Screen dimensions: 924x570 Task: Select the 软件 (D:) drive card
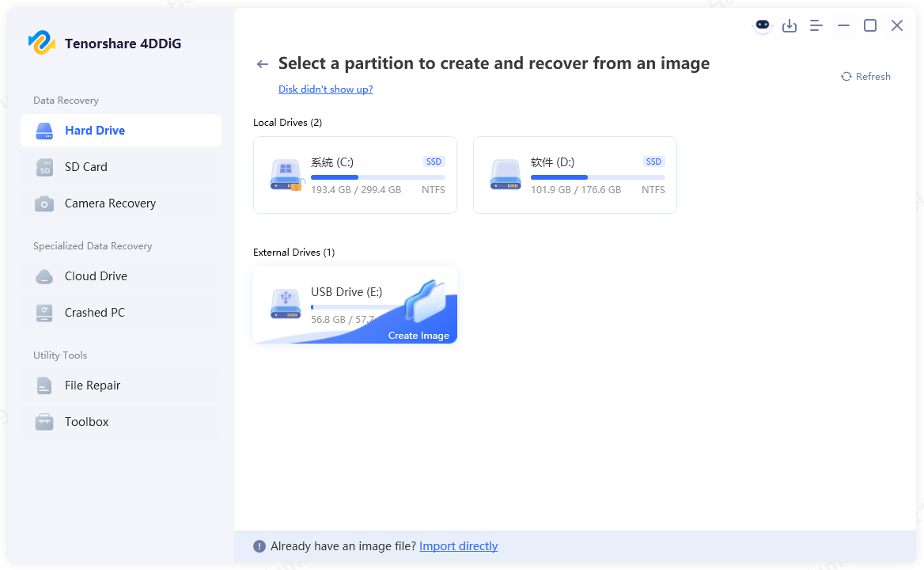point(574,174)
